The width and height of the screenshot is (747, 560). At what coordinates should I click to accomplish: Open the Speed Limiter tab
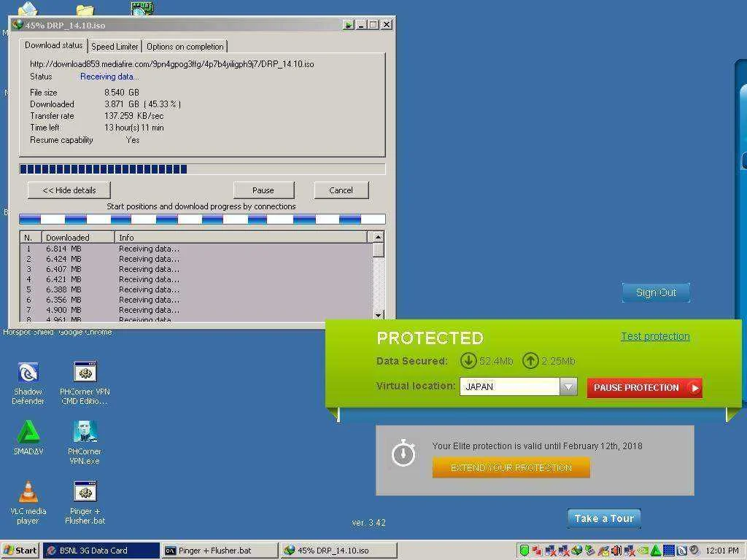(x=115, y=47)
